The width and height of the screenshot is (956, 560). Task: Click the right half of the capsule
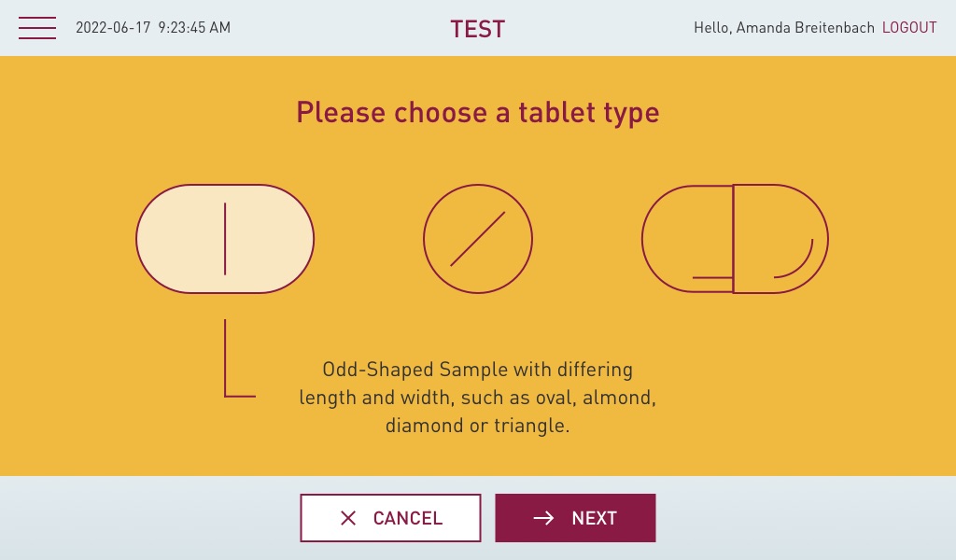coord(780,239)
